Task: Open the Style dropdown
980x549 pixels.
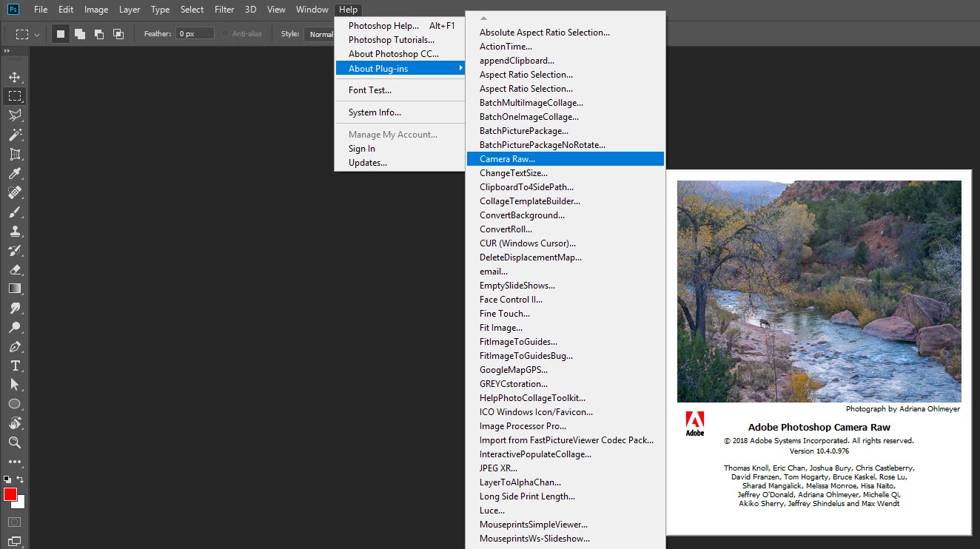Action: 319,34
